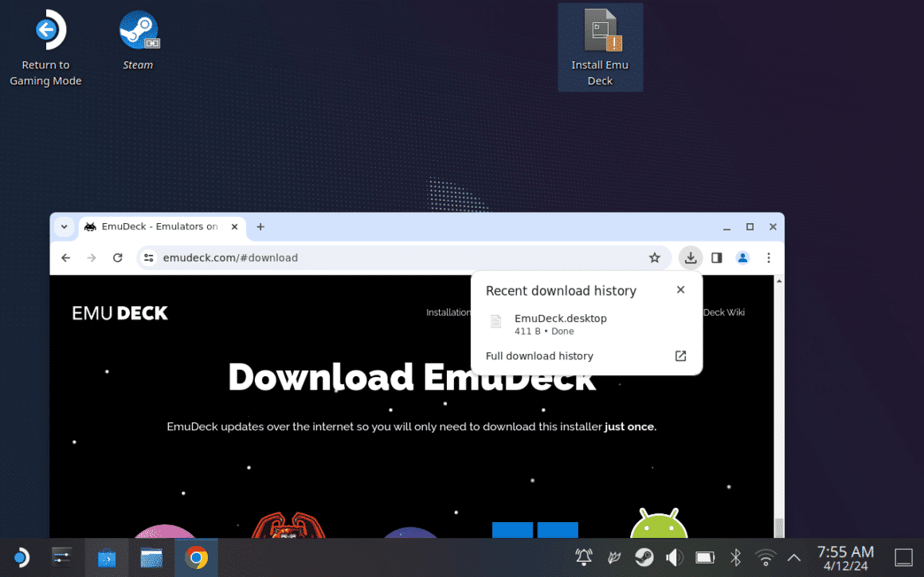Open the clock showing 7:55 AM
The height and width of the screenshot is (577, 924).
pyautogui.click(x=846, y=558)
